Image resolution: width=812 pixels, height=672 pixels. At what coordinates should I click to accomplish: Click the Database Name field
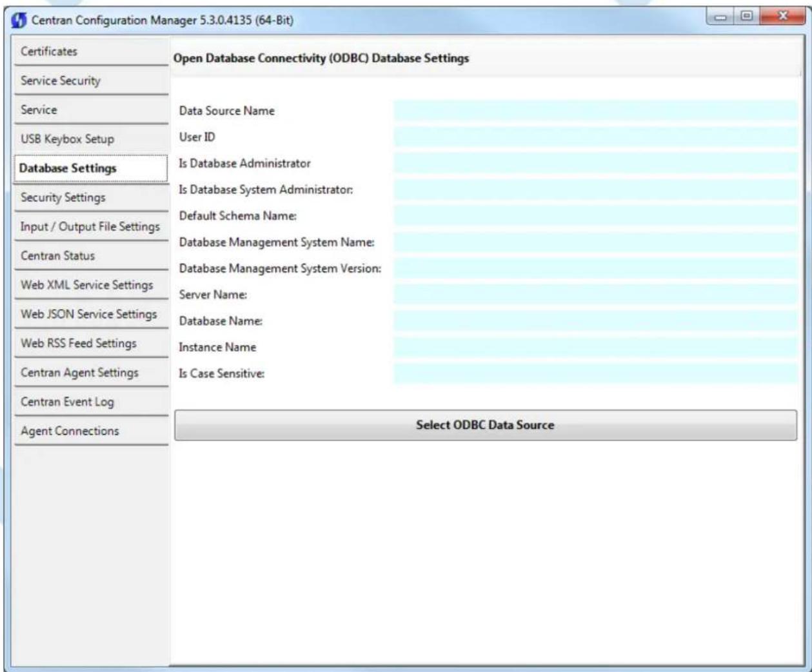[595, 321]
